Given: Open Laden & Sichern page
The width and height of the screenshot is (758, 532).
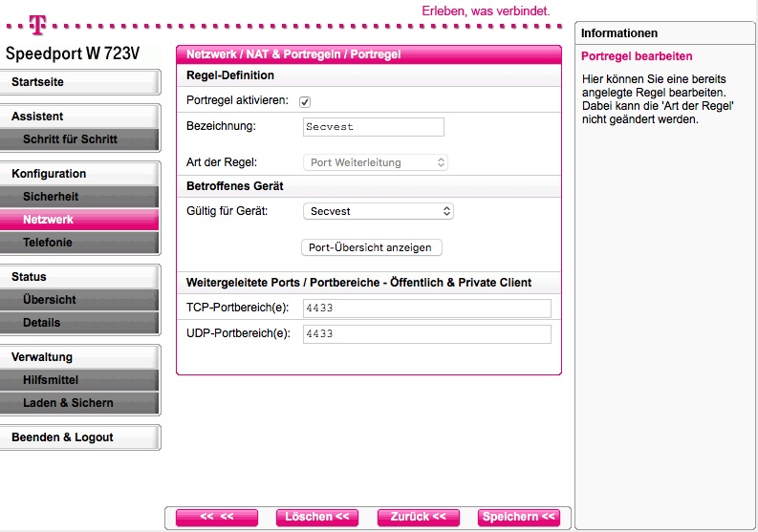Looking at the screenshot, I should 79,403.
